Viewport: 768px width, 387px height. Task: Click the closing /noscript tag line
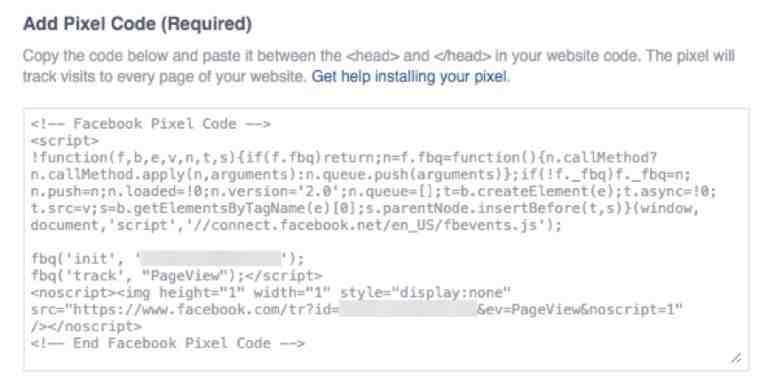pyautogui.click(x=86, y=326)
